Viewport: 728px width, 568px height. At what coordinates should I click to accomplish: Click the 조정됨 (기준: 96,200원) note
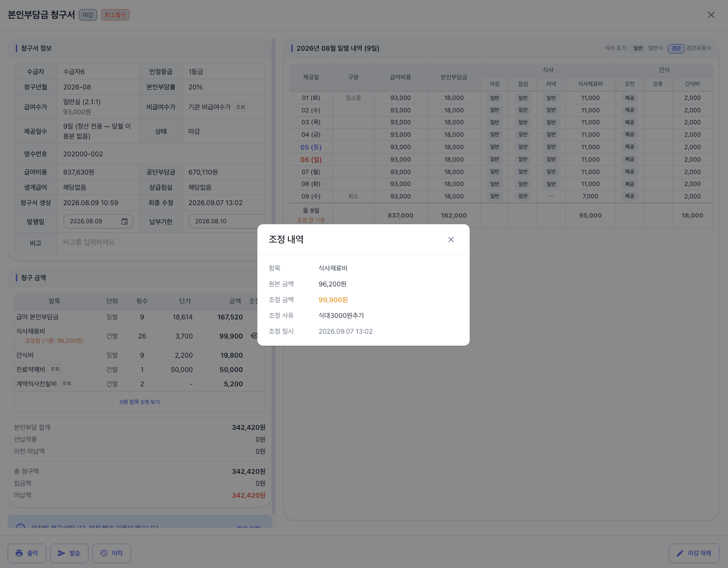(x=54, y=341)
